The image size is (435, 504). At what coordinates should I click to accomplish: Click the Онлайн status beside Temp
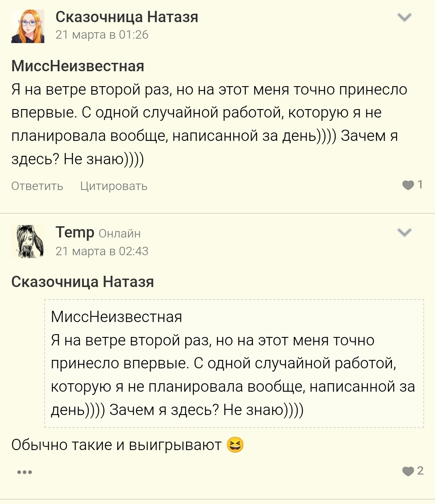pyautogui.click(x=120, y=233)
